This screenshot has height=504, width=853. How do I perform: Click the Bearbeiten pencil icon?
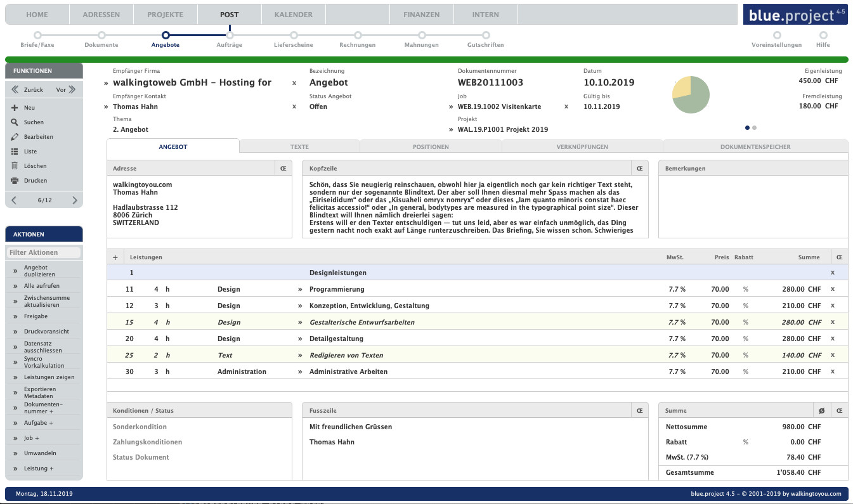pyautogui.click(x=15, y=137)
